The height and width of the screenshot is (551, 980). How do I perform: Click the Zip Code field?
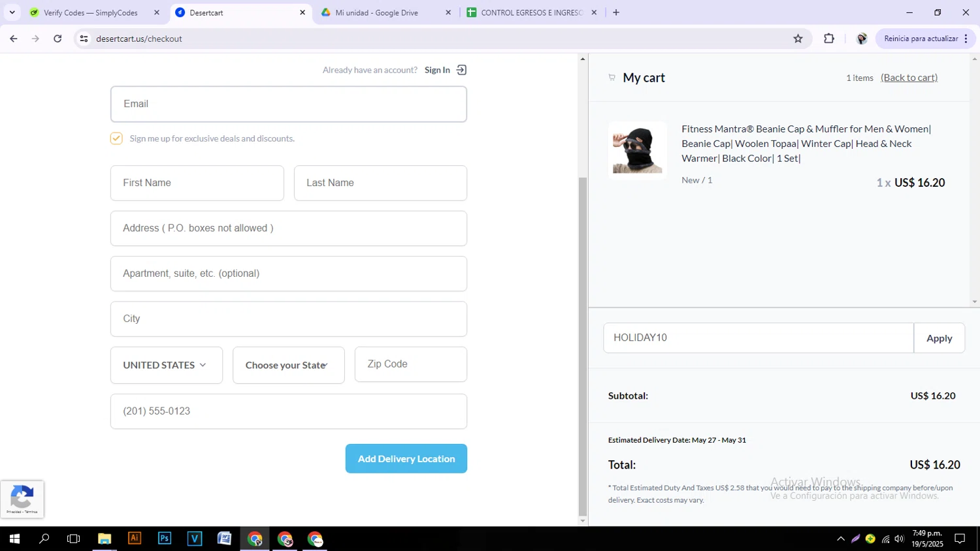click(411, 364)
